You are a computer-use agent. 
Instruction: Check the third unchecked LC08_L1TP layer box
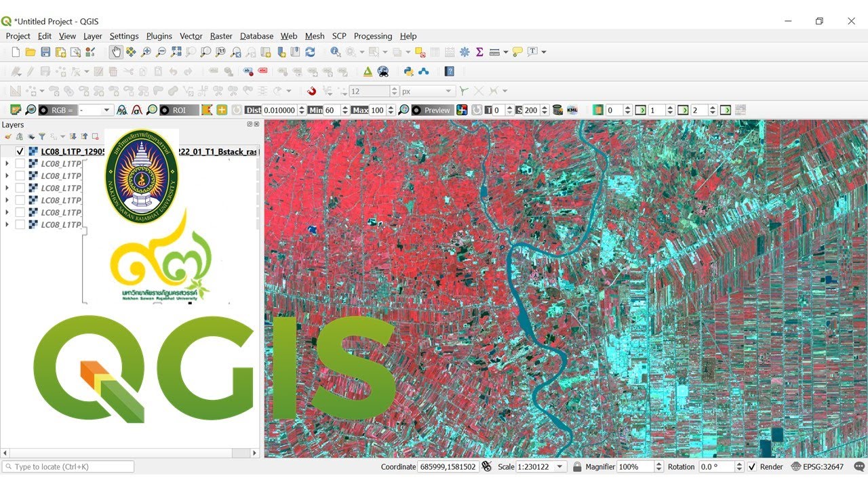click(x=20, y=188)
